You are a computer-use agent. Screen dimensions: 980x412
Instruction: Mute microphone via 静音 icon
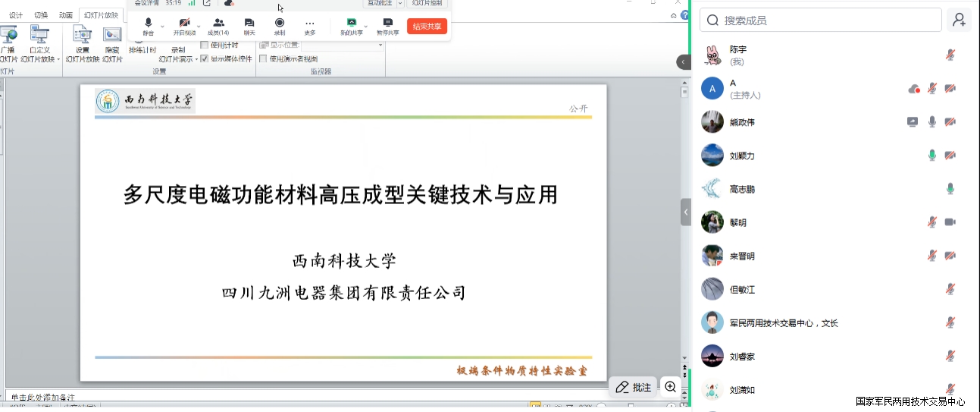click(148, 26)
